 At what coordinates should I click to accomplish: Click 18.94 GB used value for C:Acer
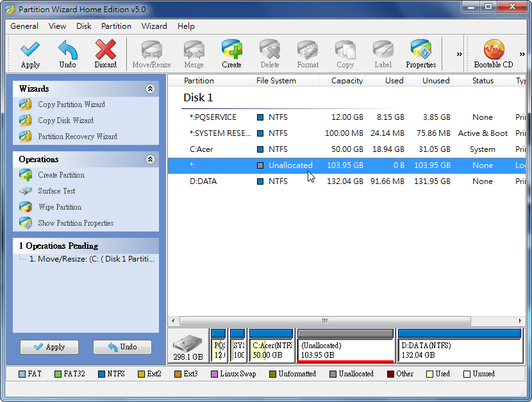(x=388, y=149)
